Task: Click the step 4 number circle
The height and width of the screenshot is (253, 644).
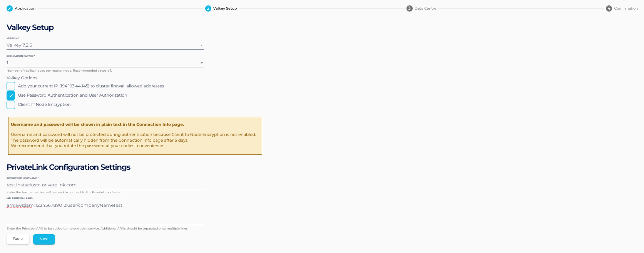Action: 609,8
